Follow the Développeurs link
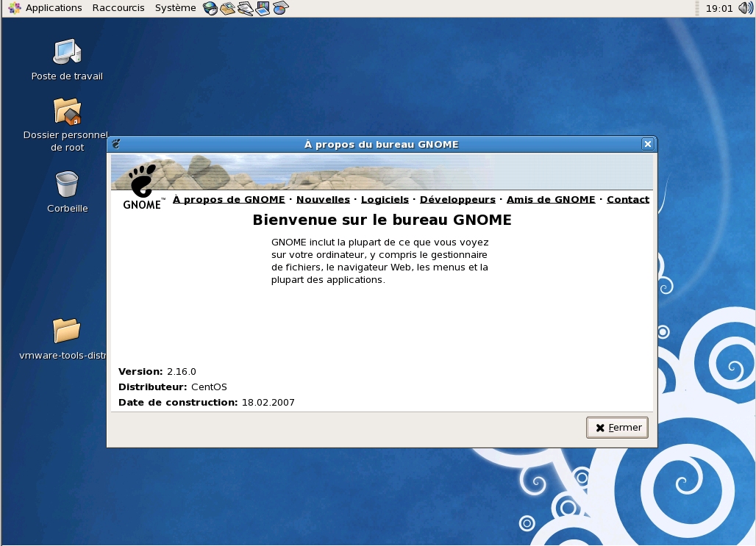 (457, 199)
